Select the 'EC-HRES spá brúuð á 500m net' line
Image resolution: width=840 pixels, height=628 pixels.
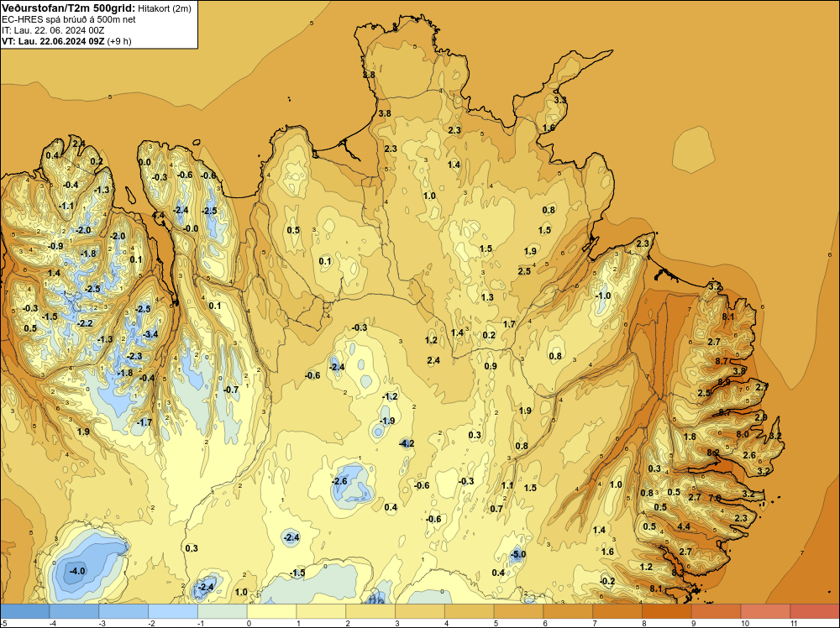click(69, 19)
